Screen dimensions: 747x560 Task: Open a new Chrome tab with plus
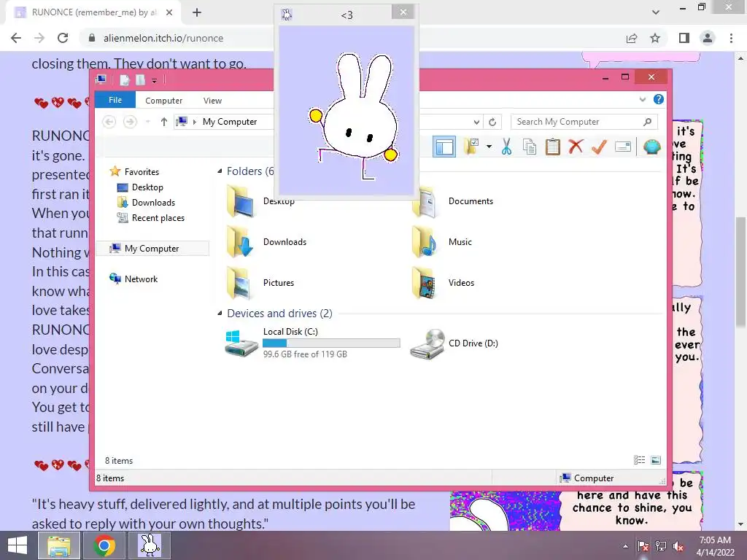coord(197,13)
